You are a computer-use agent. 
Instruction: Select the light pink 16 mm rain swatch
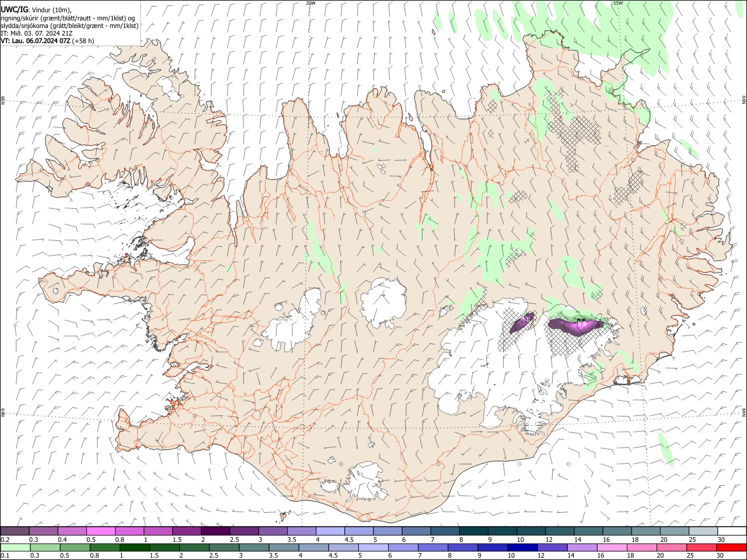[613, 547]
